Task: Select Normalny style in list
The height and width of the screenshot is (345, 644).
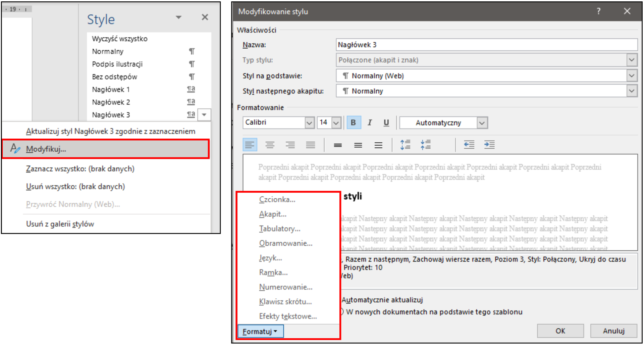Action: [108, 51]
